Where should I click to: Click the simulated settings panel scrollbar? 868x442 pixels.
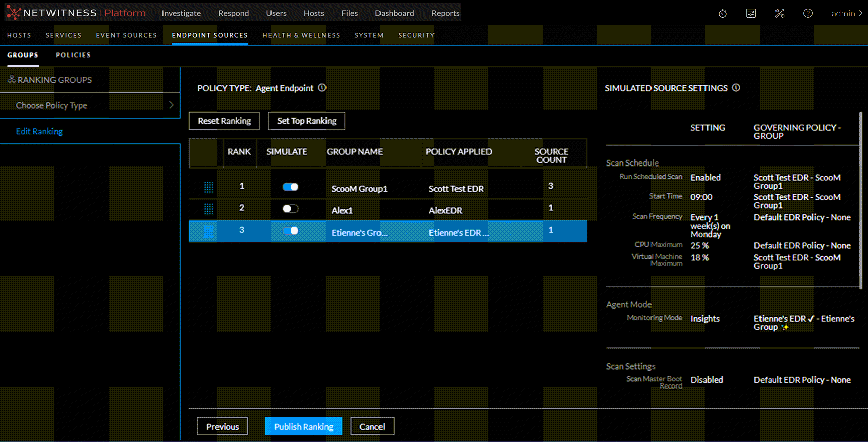pos(860,202)
